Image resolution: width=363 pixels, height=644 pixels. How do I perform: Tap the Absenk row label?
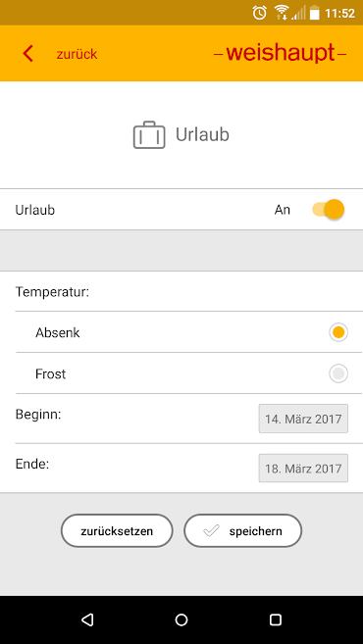pyautogui.click(x=58, y=332)
